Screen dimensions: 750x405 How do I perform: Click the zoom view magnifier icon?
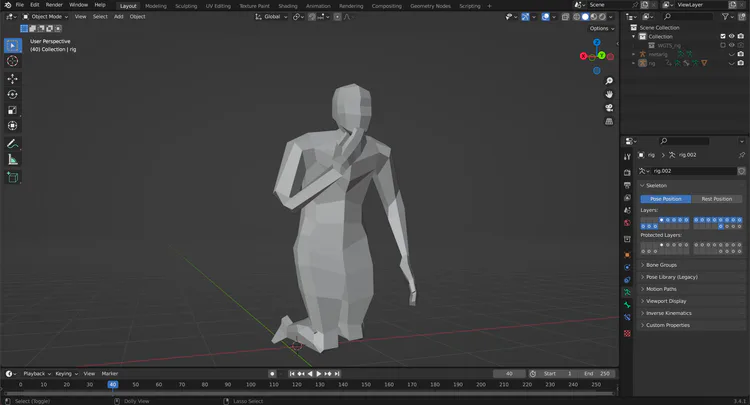click(x=609, y=81)
